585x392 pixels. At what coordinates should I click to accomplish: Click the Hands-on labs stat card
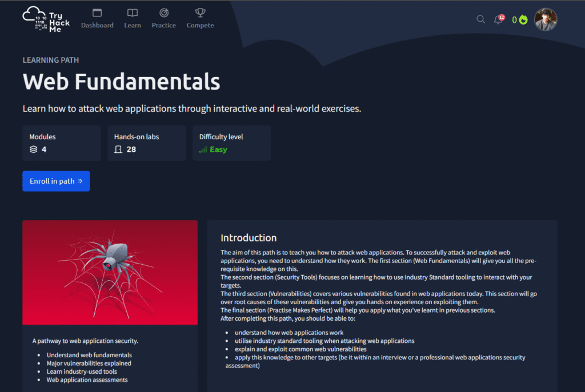(x=147, y=143)
